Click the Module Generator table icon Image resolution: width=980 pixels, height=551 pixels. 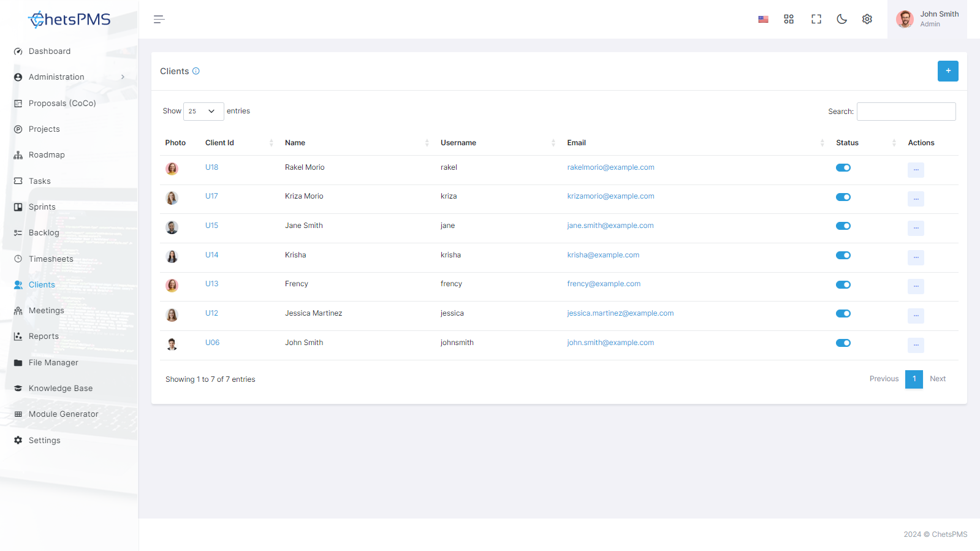point(18,414)
